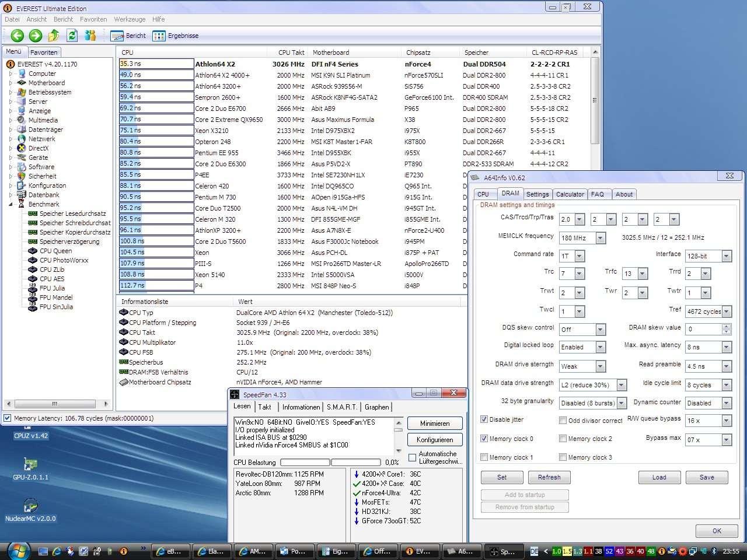Select the Geräte devices tree node
This screenshot has width=747, height=560.
coord(39,157)
